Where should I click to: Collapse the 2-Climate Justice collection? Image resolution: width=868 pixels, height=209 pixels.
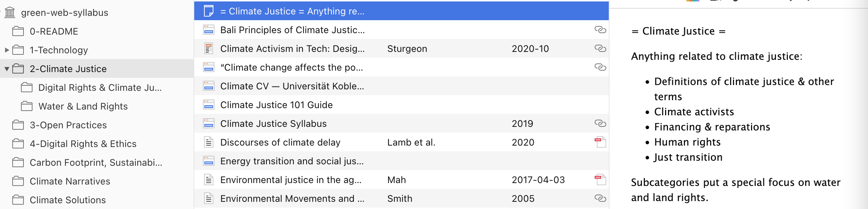pos(6,69)
